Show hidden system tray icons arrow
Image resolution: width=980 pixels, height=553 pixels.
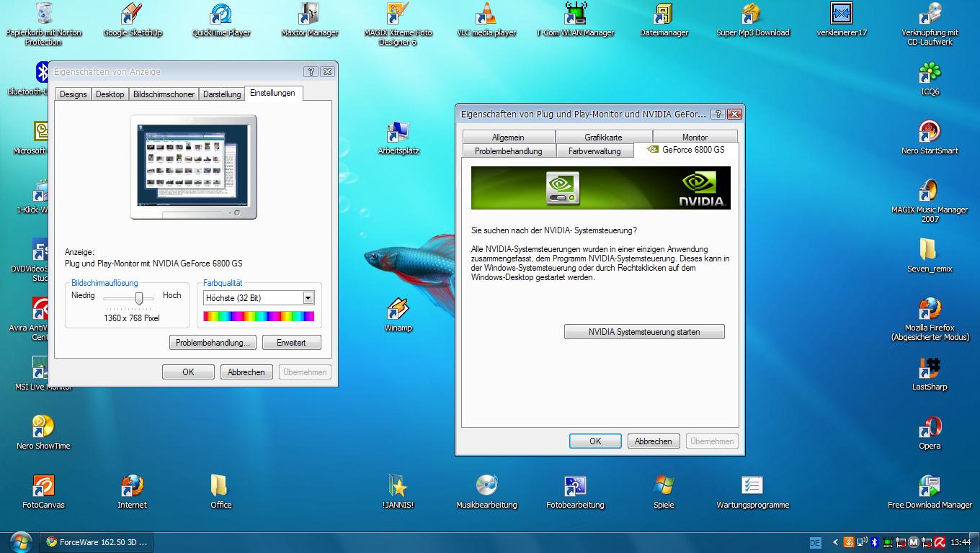click(836, 542)
